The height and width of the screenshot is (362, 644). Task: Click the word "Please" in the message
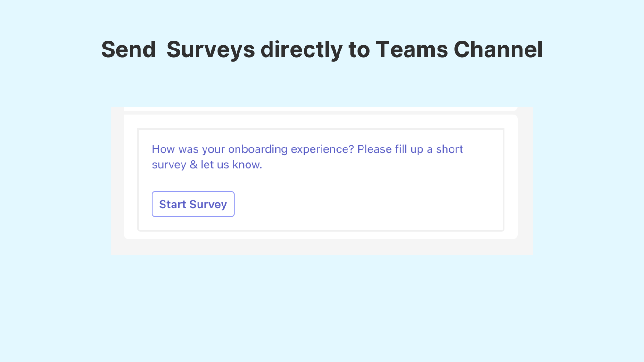(374, 149)
